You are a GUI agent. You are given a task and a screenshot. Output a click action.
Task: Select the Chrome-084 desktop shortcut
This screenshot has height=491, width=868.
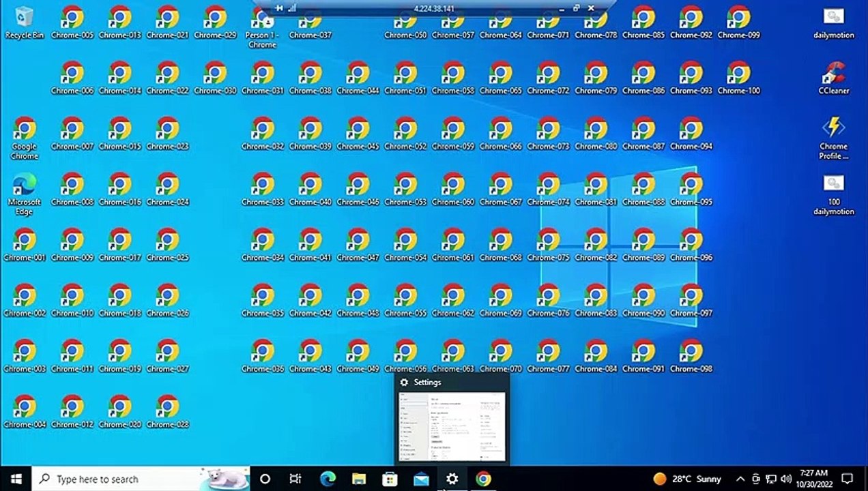(596, 356)
